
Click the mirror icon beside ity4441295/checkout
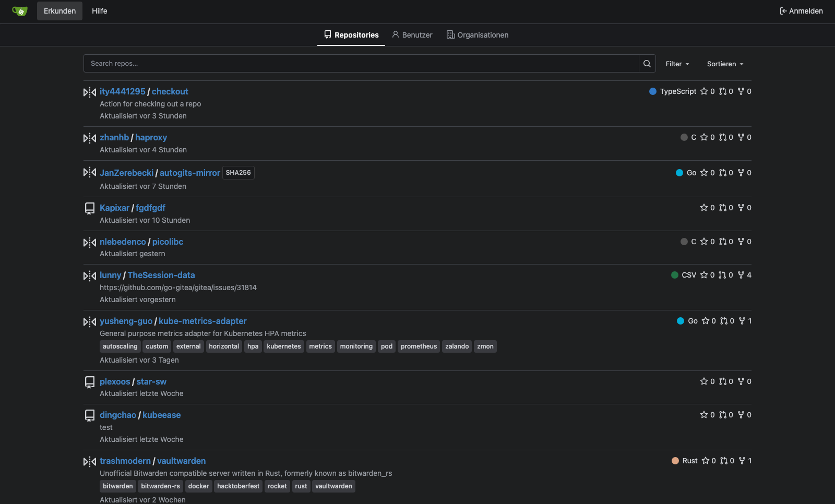pyautogui.click(x=90, y=92)
